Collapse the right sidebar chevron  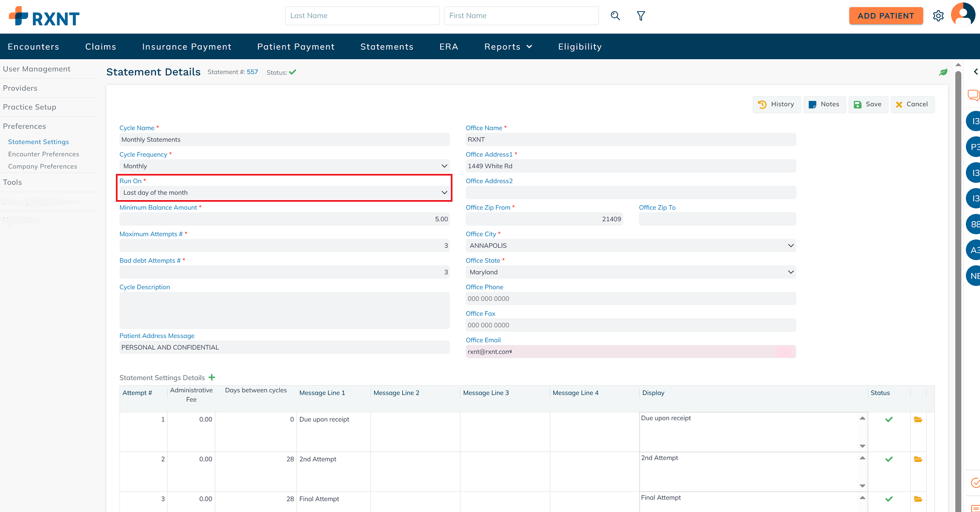pyautogui.click(x=975, y=72)
